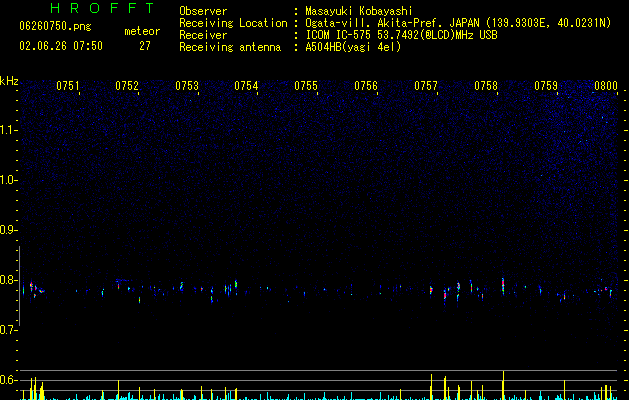Screen dimensions: 629x400
Task: Click the 'Receiving antenna' field label
Action: 230,47
